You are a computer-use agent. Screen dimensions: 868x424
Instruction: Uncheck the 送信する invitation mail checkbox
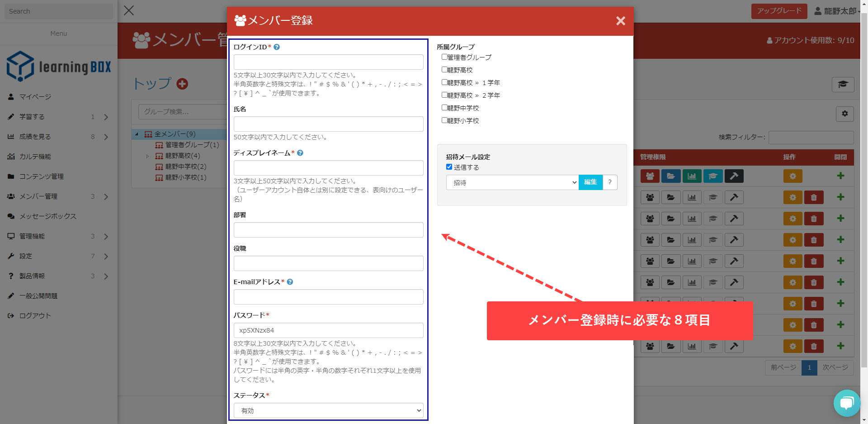tap(449, 167)
